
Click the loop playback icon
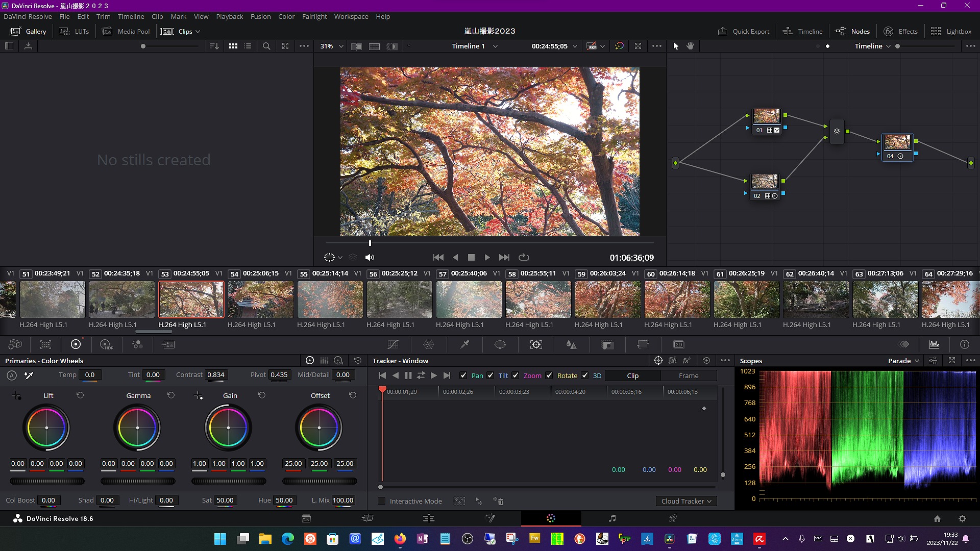pyautogui.click(x=524, y=258)
